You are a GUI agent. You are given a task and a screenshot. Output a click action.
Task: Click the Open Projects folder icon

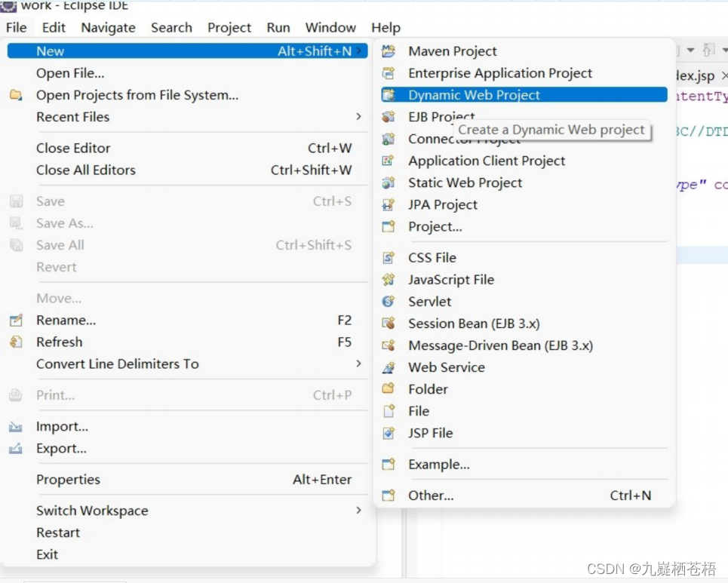pos(16,95)
